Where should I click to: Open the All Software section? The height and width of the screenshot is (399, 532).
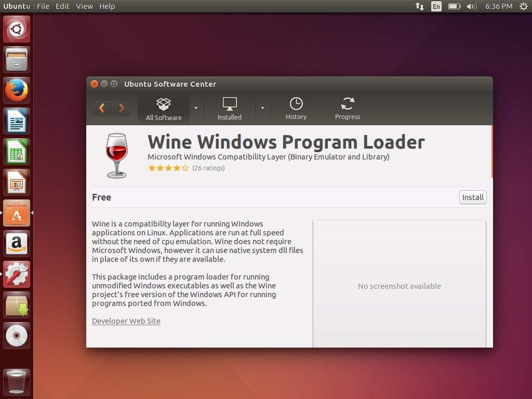coord(164,109)
